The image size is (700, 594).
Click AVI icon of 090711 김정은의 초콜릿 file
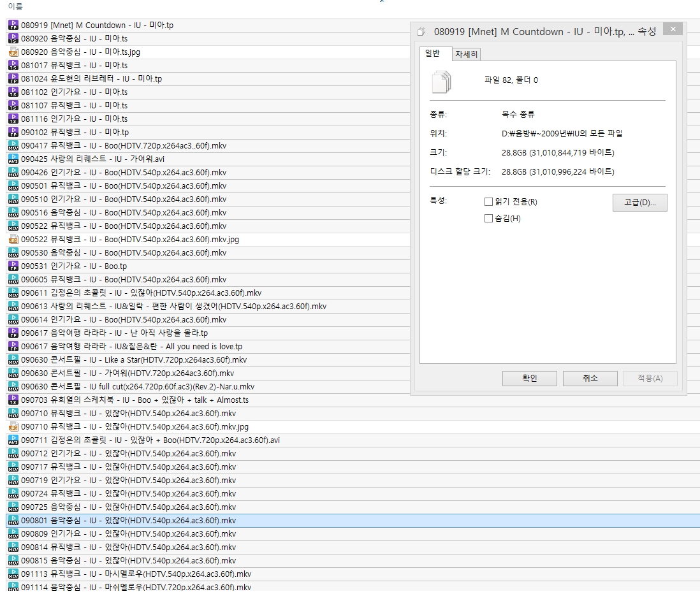click(13, 440)
